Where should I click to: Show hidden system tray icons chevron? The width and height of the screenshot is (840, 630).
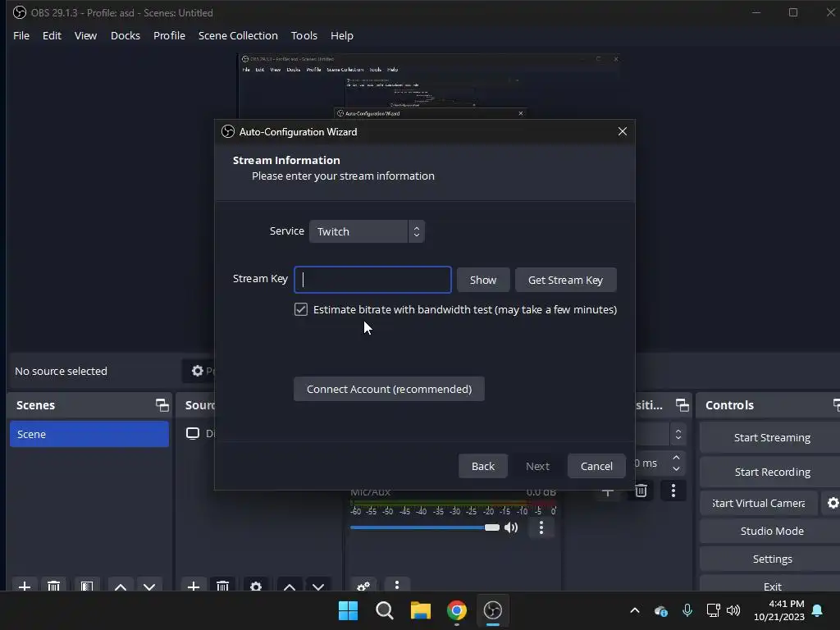click(x=635, y=610)
